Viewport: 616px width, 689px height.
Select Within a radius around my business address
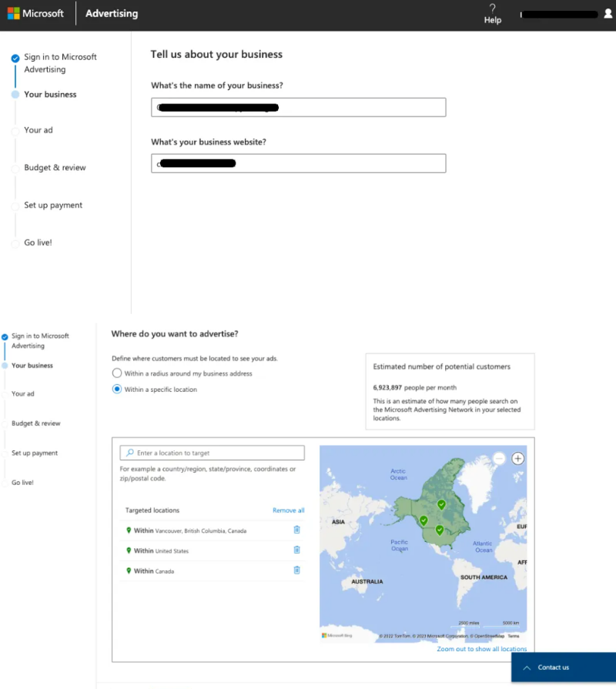tap(117, 373)
